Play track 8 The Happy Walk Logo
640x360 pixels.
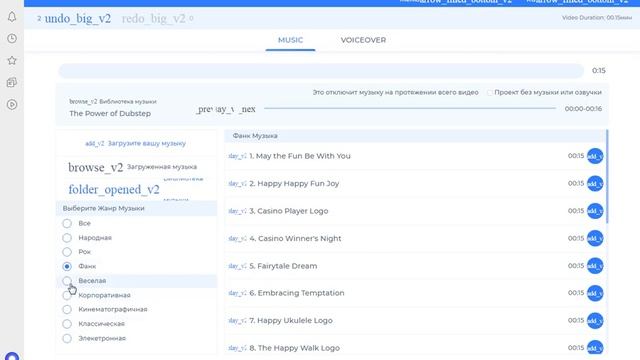tap(238, 348)
